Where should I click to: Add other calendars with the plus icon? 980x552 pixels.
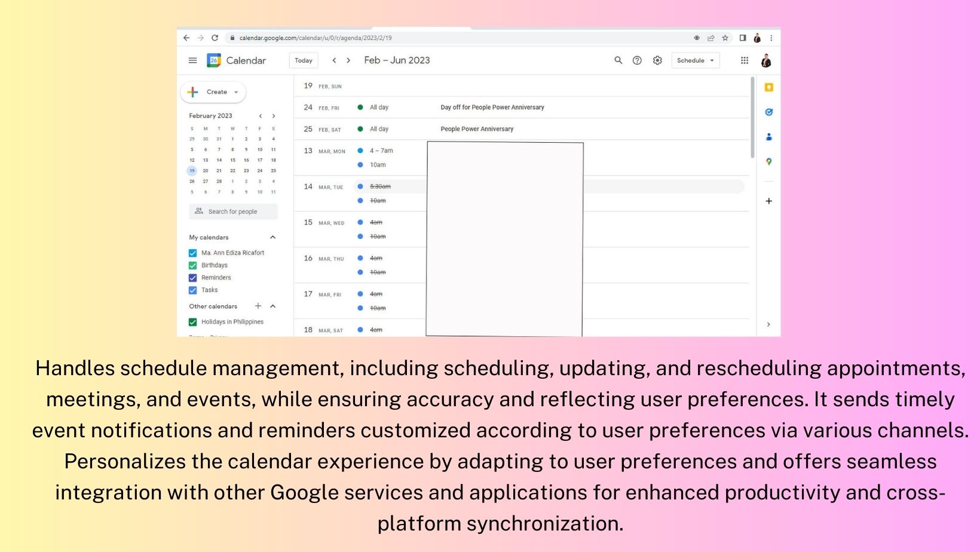pyautogui.click(x=258, y=306)
